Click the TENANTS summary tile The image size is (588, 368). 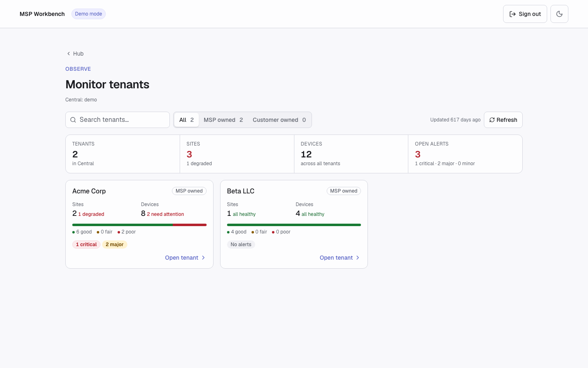122,154
